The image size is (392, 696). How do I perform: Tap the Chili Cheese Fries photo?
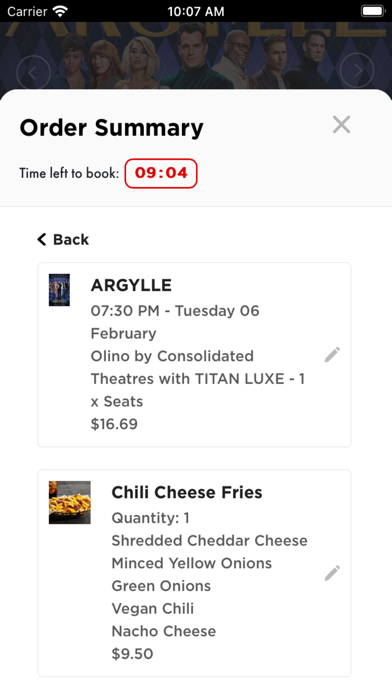(x=70, y=502)
